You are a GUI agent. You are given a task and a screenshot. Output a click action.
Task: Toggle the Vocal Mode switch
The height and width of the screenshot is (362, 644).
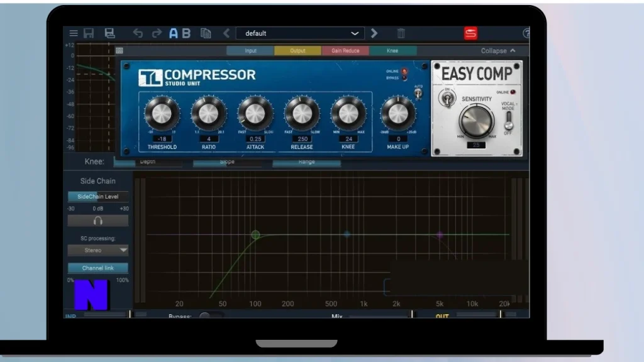click(x=508, y=120)
